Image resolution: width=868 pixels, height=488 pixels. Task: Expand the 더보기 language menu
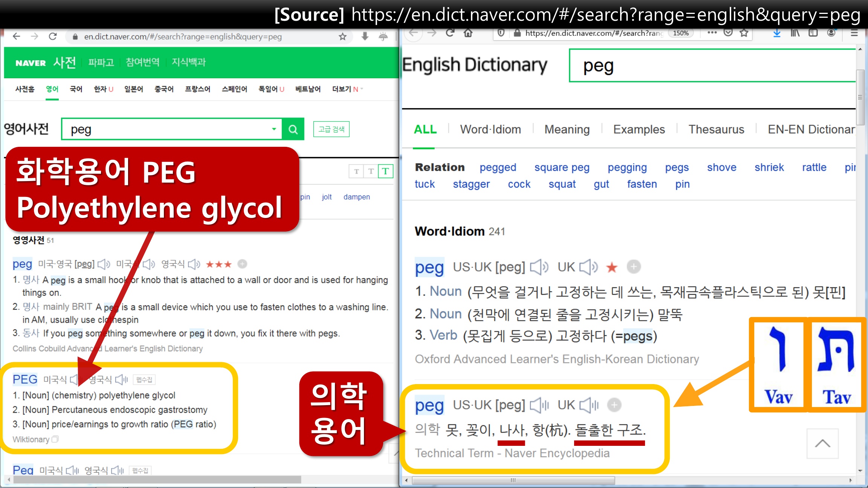347,89
